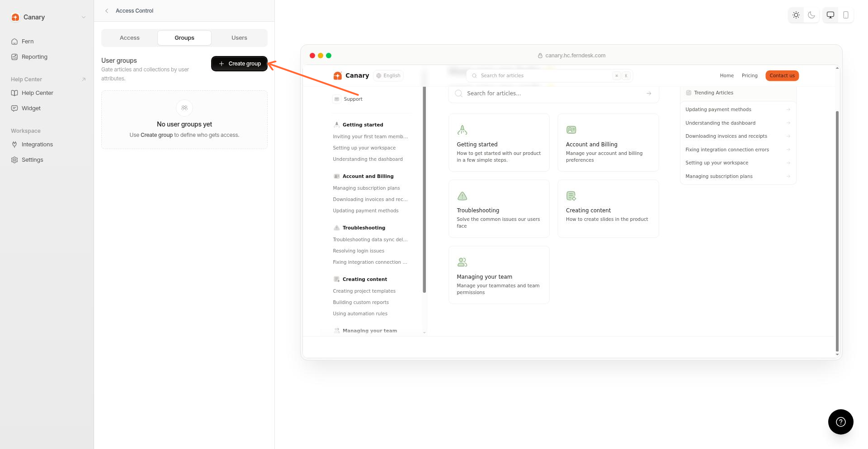Open Using automation rules article

360,314
